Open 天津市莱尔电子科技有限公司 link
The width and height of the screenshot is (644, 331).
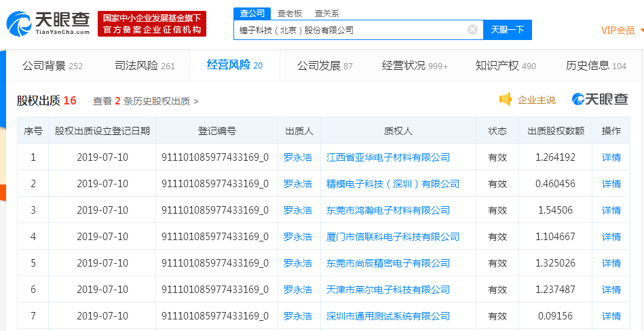[388, 290]
